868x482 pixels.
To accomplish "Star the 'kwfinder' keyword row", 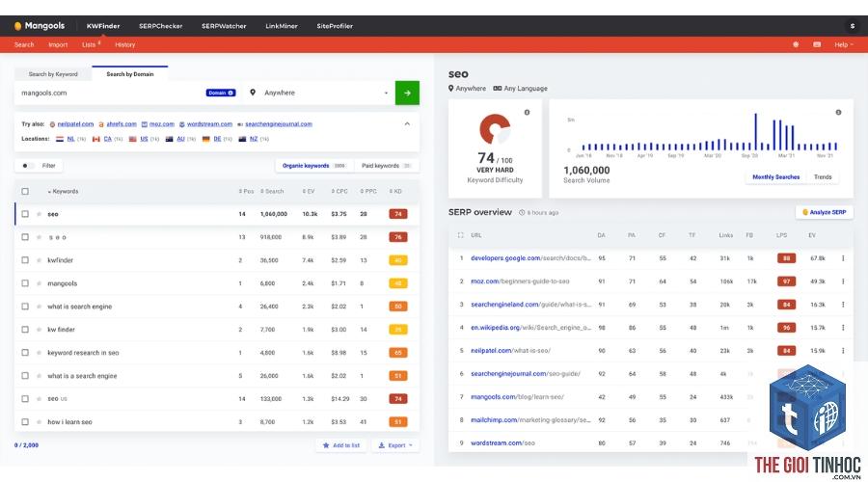I will [39, 260].
